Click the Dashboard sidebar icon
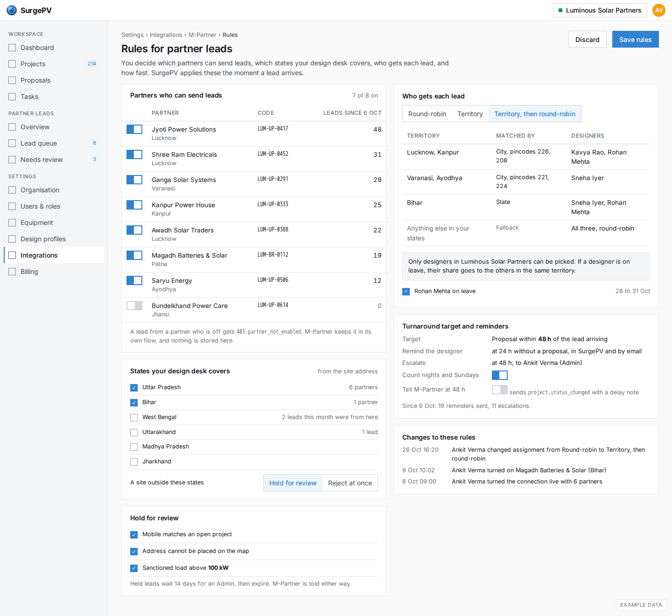Screen dimensions: 672x616 (x=12, y=48)
